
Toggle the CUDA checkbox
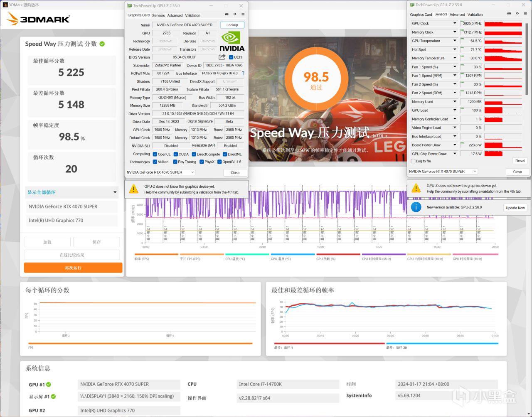coord(175,154)
